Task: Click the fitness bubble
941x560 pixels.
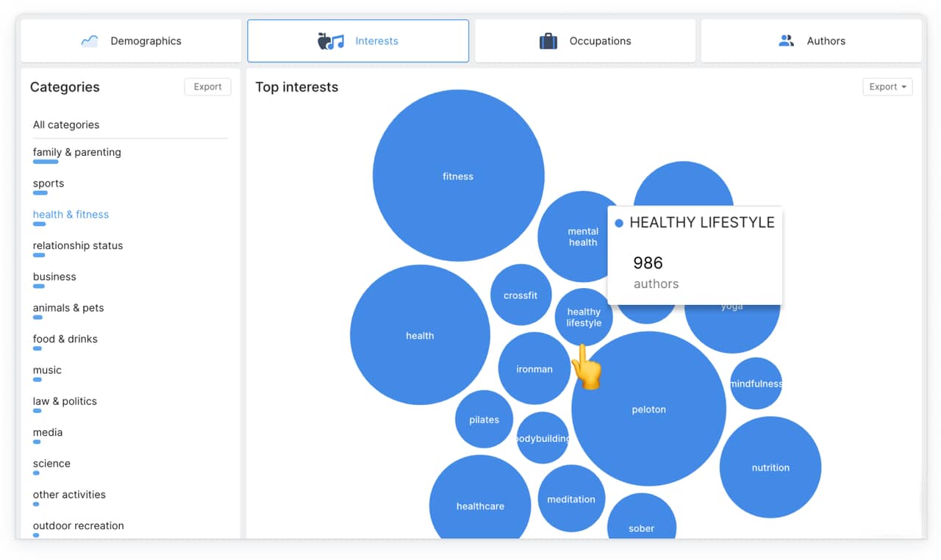Action: 458,176
